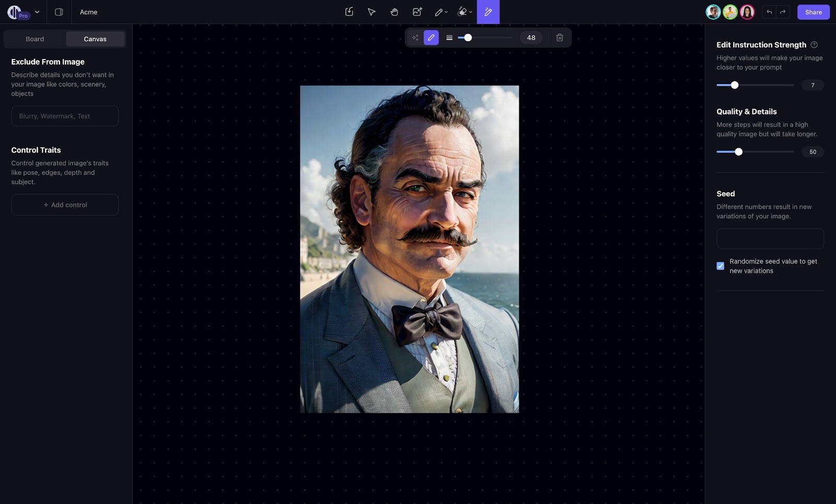Click the Share button
The width and height of the screenshot is (836, 504).
(x=813, y=12)
